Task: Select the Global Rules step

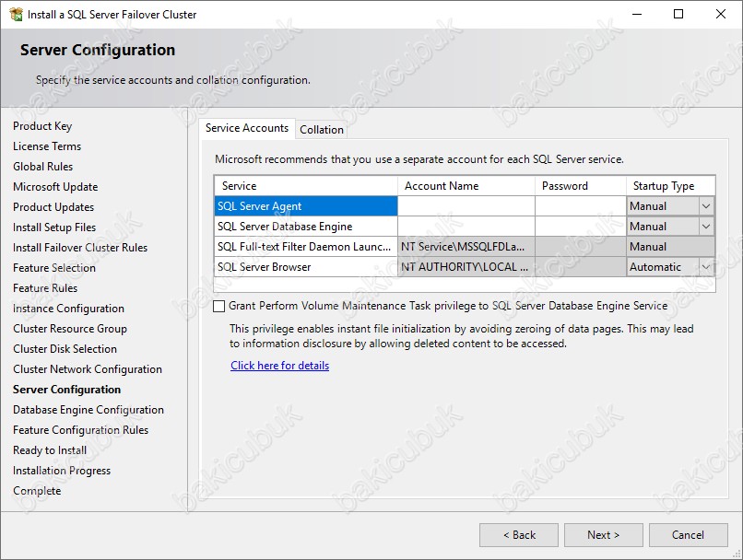Action: (x=42, y=167)
